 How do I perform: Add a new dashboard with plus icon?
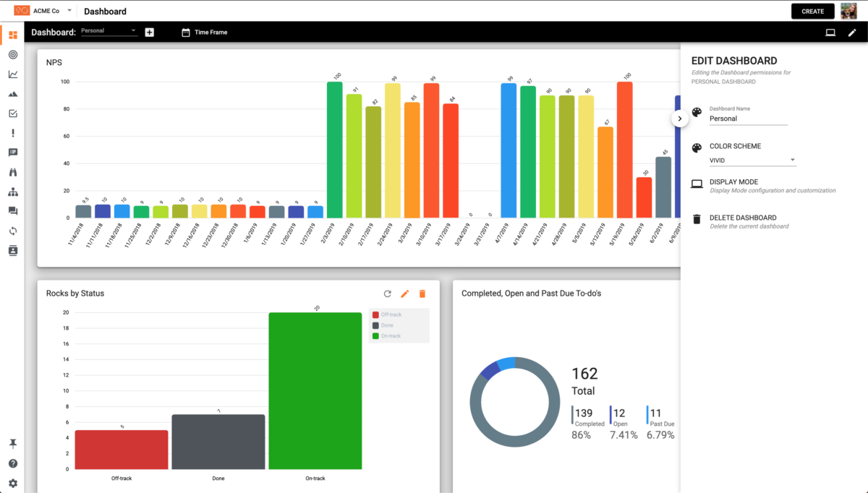coord(150,33)
